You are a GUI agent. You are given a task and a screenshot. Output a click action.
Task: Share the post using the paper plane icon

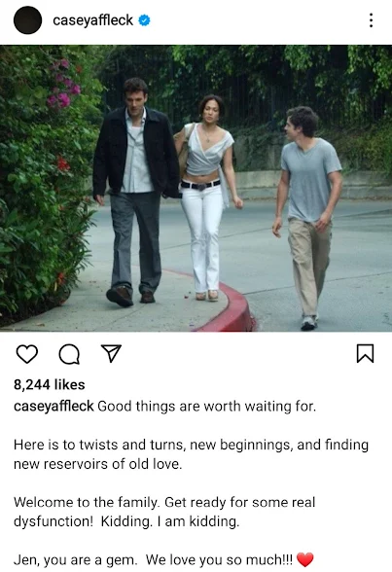click(x=111, y=353)
